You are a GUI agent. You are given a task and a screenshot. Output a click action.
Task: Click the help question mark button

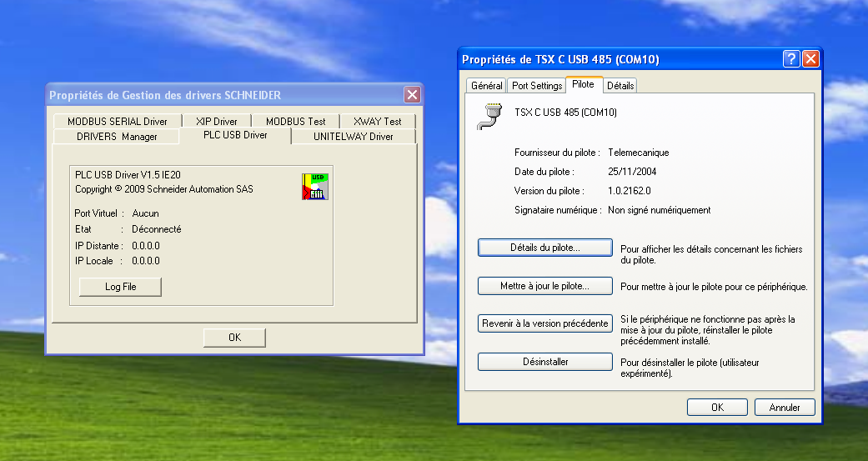(791, 59)
